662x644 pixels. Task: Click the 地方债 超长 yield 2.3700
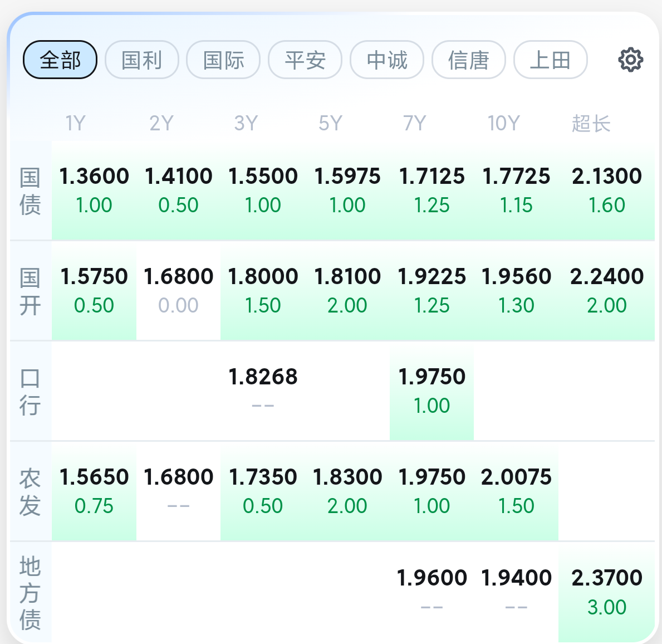607,578
